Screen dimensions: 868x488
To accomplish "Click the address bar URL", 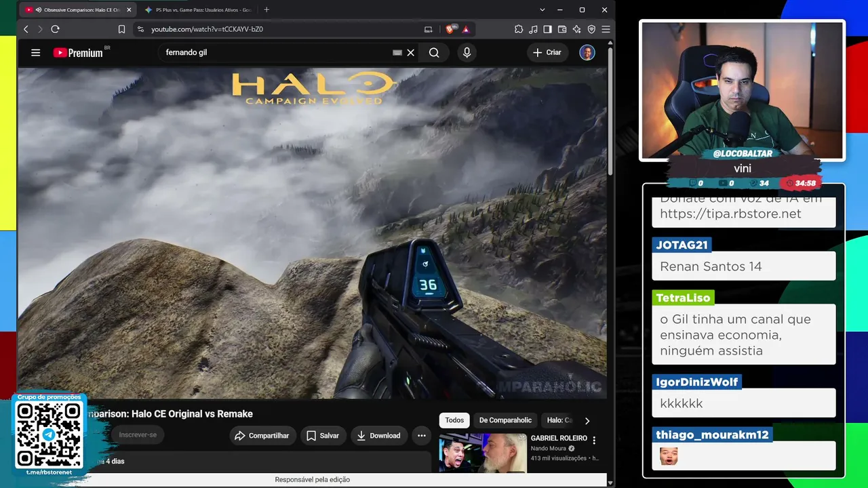I will (207, 29).
